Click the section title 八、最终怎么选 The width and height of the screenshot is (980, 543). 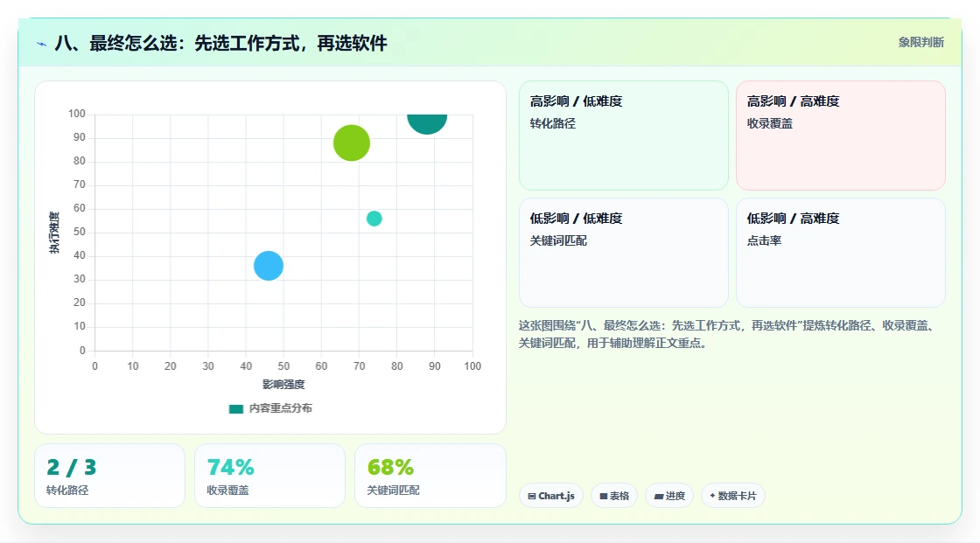[x=221, y=43]
